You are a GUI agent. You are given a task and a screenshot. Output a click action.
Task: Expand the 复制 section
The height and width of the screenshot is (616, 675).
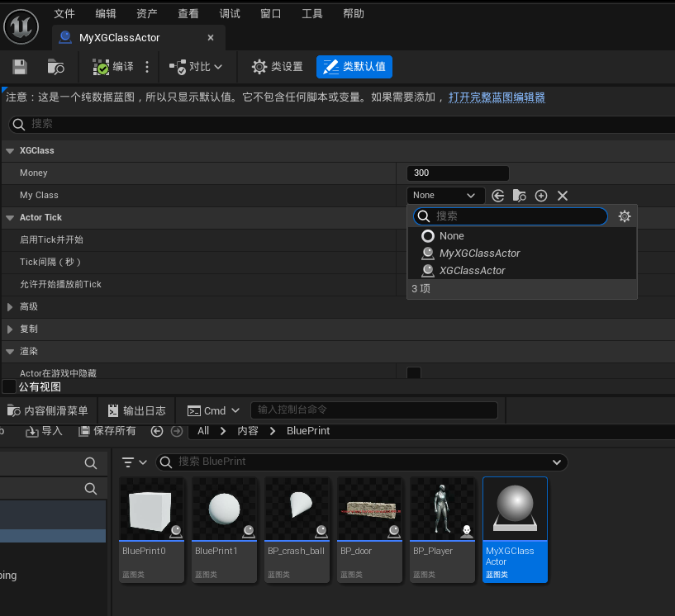tap(10, 329)
